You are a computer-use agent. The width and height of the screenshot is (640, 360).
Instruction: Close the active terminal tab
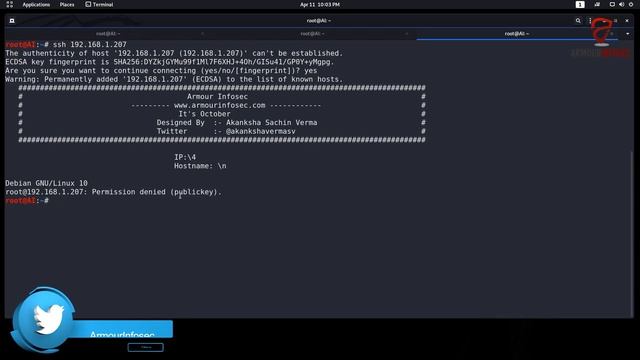611,33
